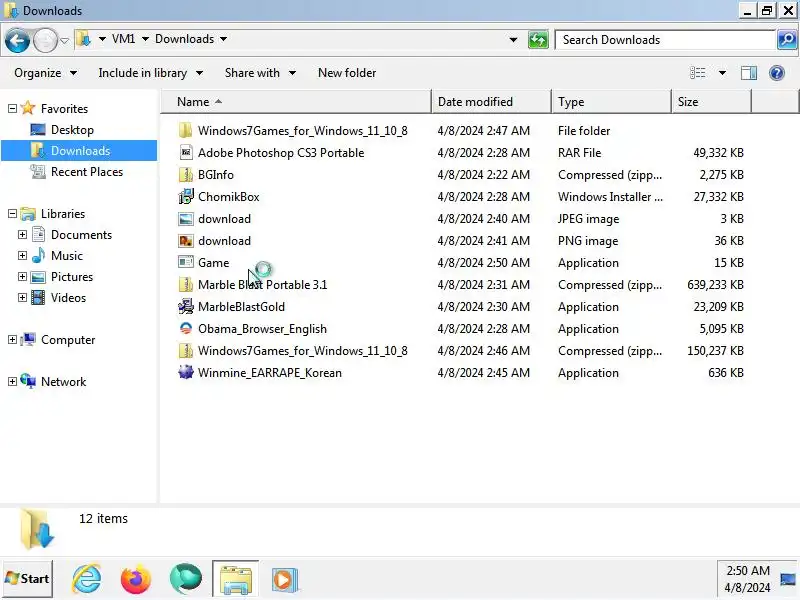Click the Show desktop tray icon
Screen dimensions: 800x600
[788, 579]
